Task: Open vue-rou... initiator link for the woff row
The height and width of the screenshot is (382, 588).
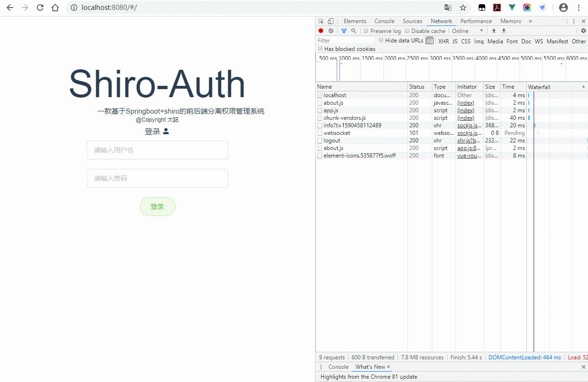Action: tap(469, 156)
